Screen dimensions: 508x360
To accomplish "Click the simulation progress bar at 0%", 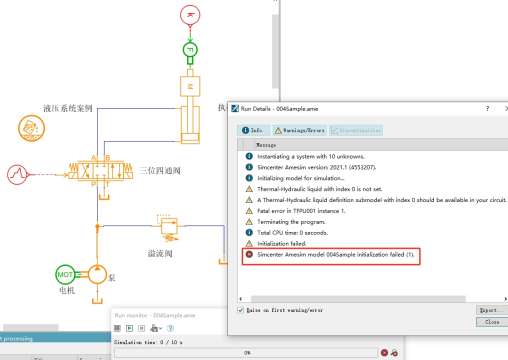I will pyautogui.click(x=246, y=353).
